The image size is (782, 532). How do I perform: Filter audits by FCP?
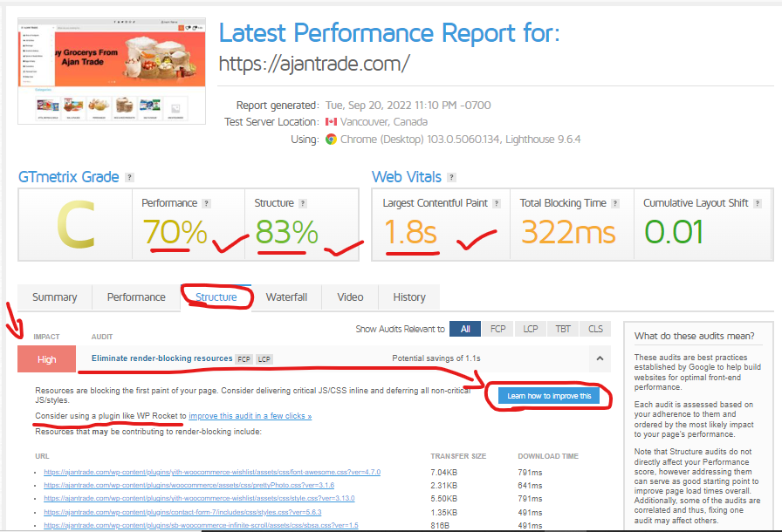497,330
